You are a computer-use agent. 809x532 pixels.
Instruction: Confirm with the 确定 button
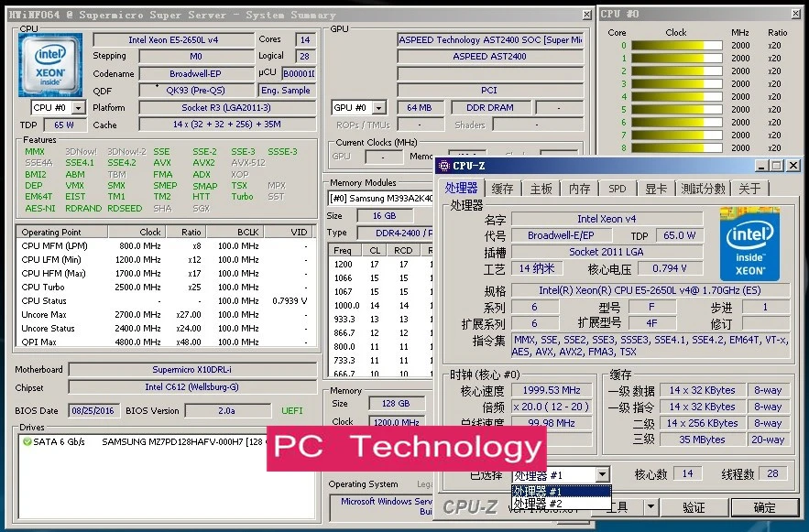click(x=764, y=507)
